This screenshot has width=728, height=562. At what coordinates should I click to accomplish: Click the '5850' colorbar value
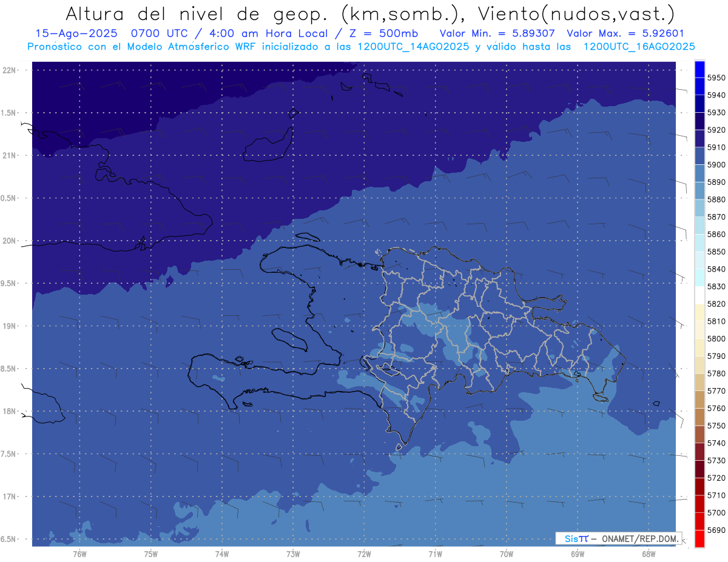click(x=716, y=252)
